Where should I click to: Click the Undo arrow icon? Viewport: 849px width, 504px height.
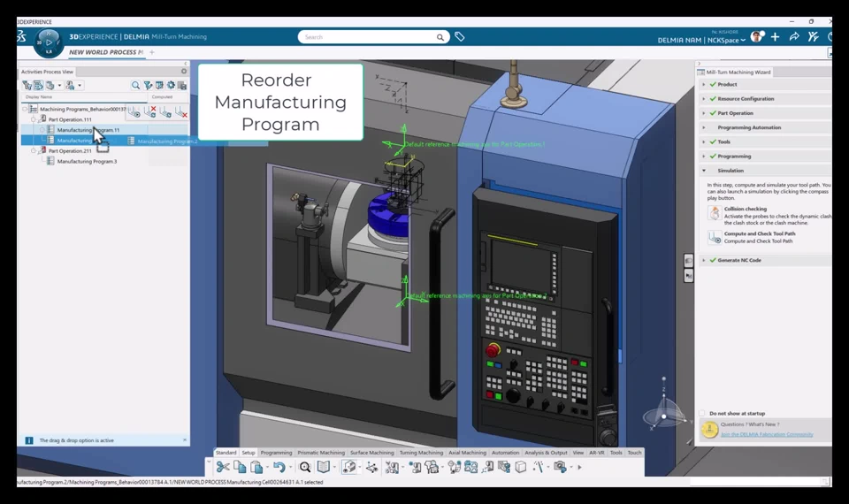pos(279,467)
